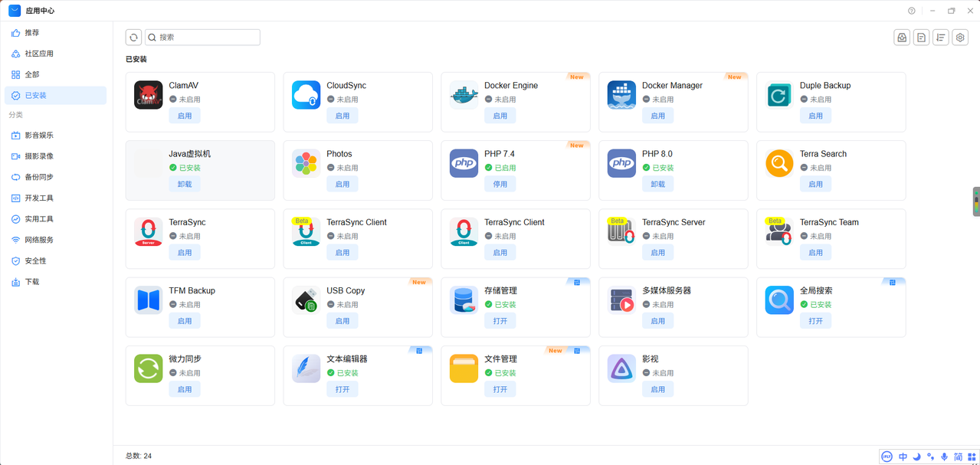Screen dimensions: 980x465
Task: Enable 影视 with 启用 button
Action: [x=658, y=389]
